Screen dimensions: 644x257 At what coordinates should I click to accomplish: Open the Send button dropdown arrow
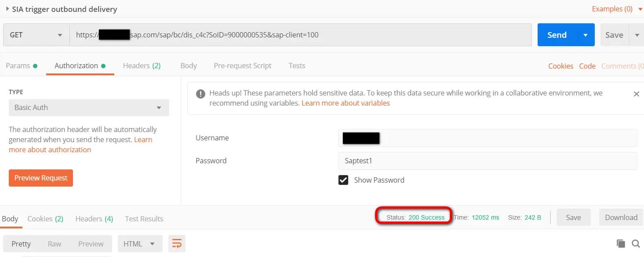(x=586, y=35)
